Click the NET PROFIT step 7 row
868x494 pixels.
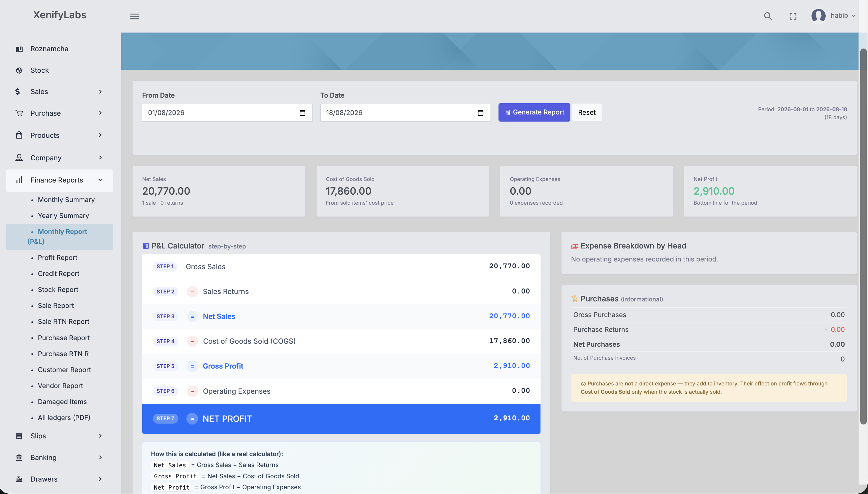341,418
